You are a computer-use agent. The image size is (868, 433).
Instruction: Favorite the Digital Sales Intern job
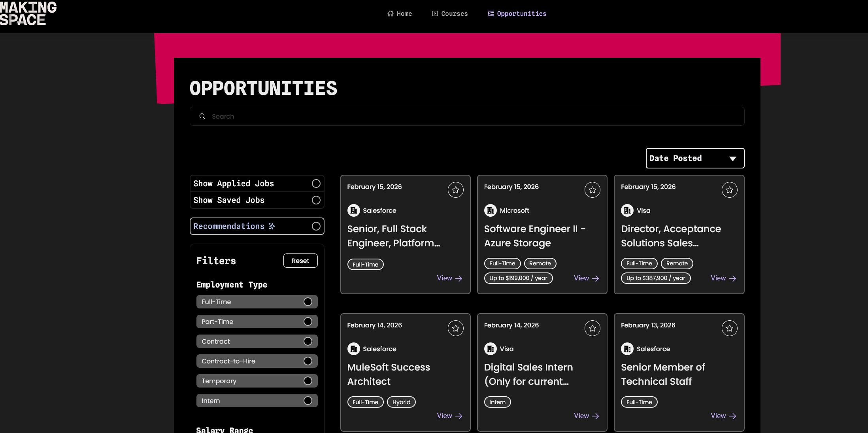coord(592,329)
